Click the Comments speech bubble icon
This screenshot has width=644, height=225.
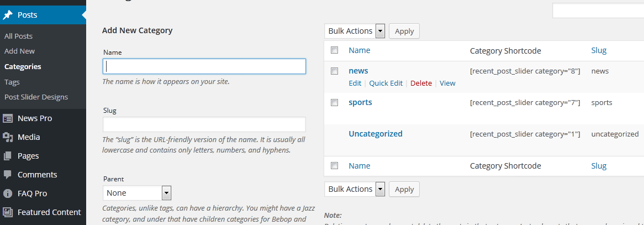click(x=8, y=175)
